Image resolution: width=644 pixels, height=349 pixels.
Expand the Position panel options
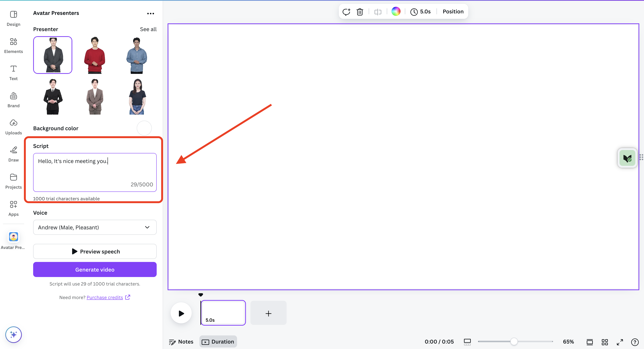[453, 12]
